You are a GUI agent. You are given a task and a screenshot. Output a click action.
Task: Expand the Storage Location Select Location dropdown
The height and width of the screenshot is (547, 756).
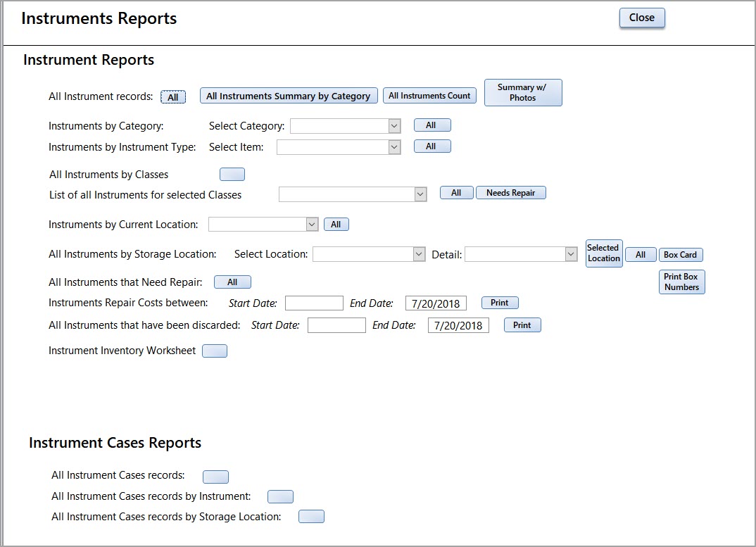click(419, 254)
